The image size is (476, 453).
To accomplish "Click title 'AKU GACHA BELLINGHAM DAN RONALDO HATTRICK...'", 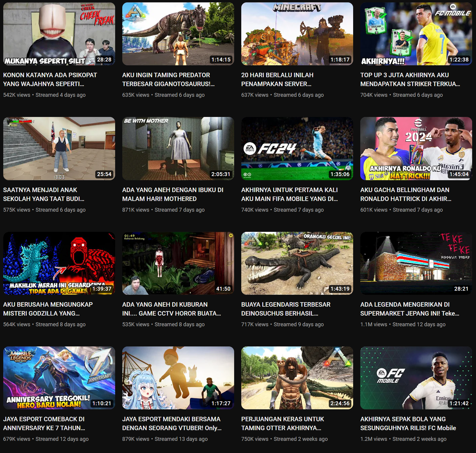I will point(406,194).
